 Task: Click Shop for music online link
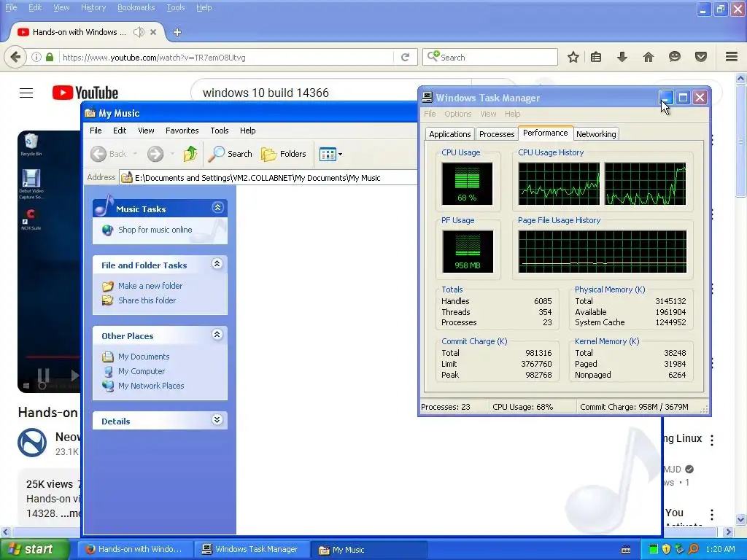pos(155,230)
